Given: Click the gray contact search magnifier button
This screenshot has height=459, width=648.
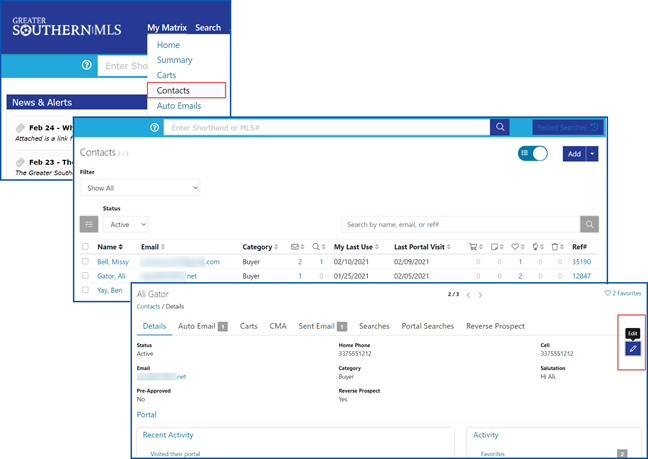Looking at the screenshot, I should pos(589,224).
